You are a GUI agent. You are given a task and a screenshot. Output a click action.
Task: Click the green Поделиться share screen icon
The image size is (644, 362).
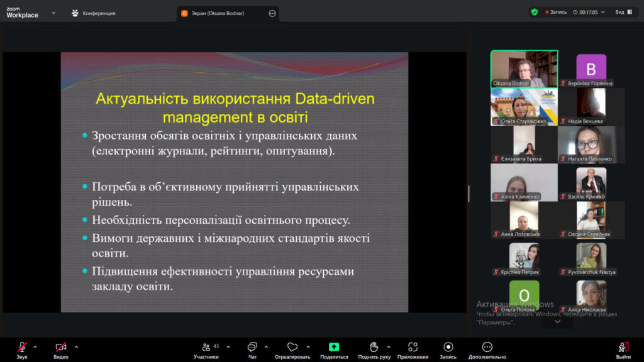[x=334, y=348]
